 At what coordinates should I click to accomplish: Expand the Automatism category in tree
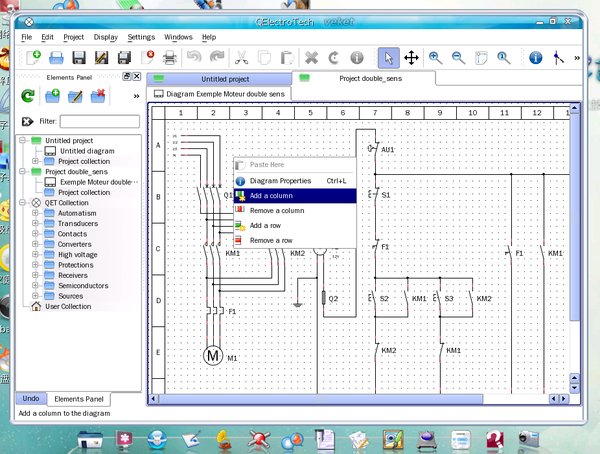point(36,213)
